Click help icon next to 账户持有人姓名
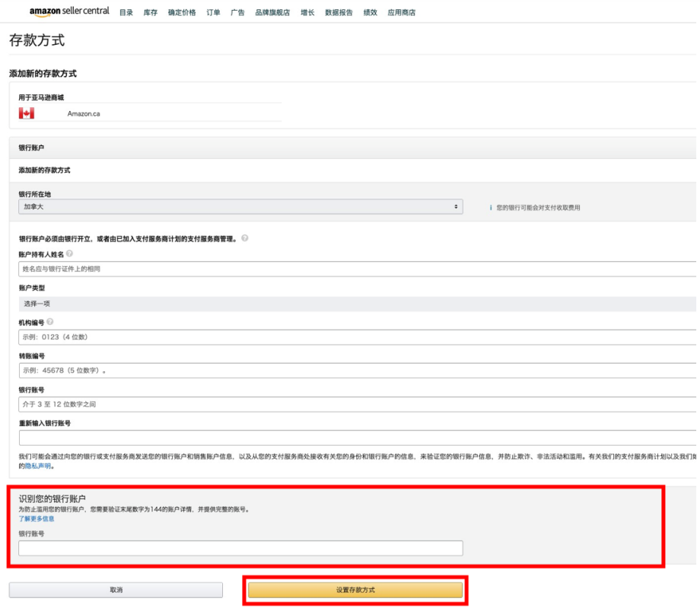700x608 pixels. click(69, 253)
